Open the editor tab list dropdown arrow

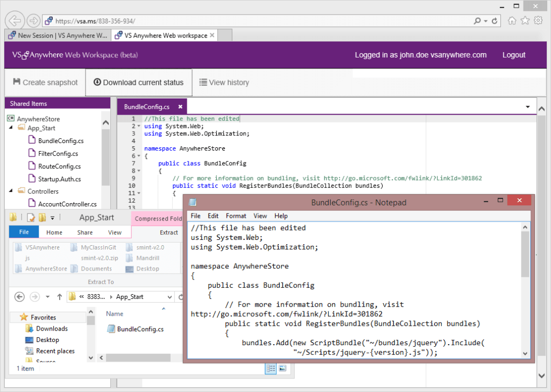pyautogui.click(x=527, y=107)
